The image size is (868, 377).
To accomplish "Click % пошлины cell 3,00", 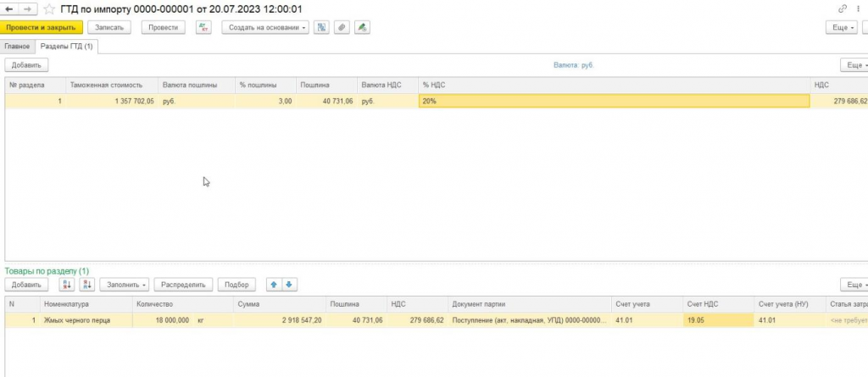I will tap(265, 102).
